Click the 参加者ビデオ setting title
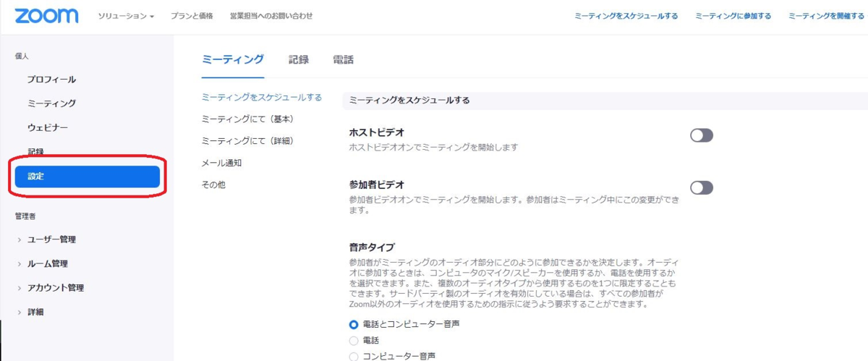This screenshot has width=868, height=361. tap(377, 184)
